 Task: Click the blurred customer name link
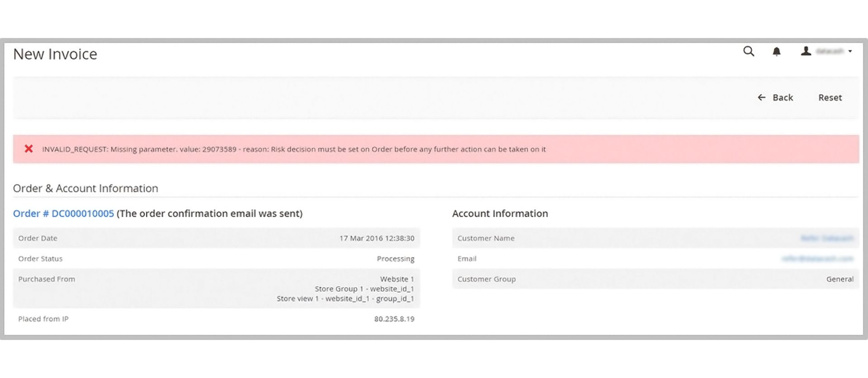[x=827, y=238]
